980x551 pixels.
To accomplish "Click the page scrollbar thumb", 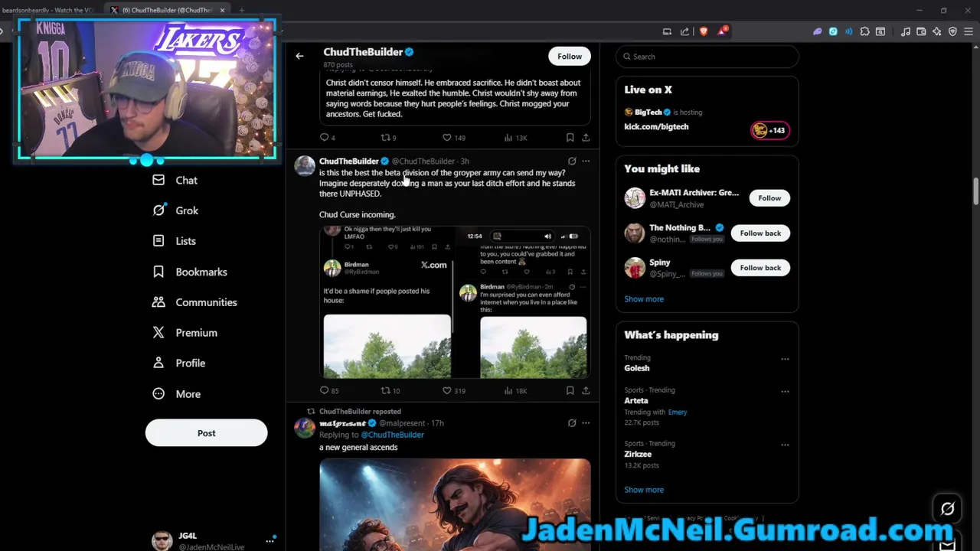I will point(975,191).
